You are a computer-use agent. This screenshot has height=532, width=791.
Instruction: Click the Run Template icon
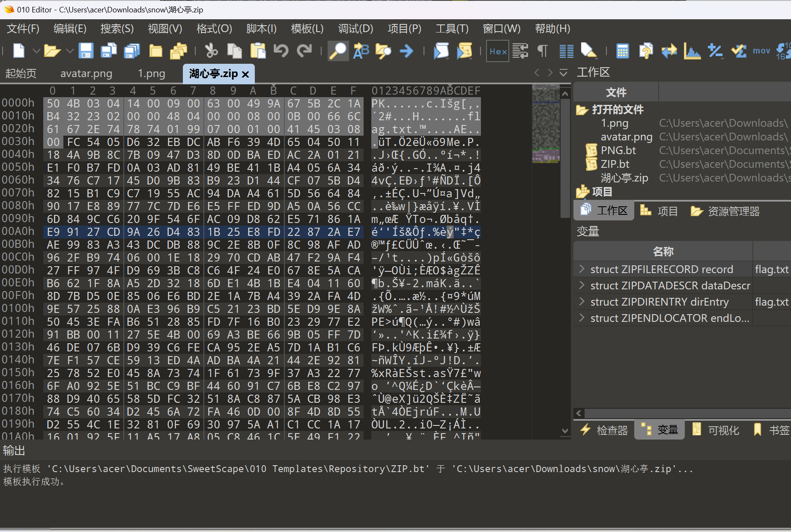click(464, 51)
